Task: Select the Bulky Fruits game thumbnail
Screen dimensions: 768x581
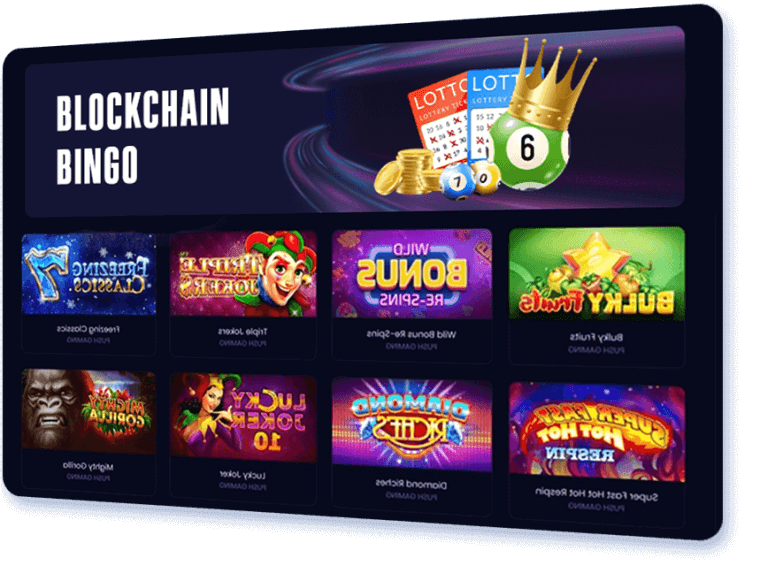Action: pos(597,274)
